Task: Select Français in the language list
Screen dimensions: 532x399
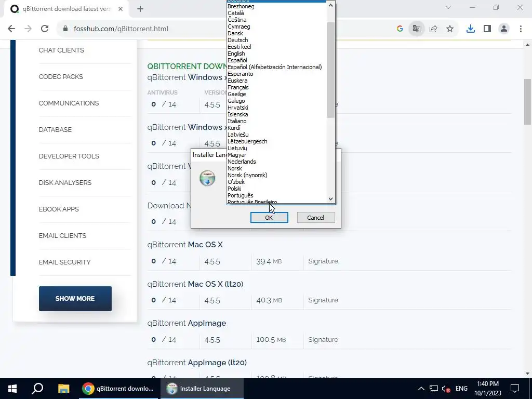Action: [x=238, y=87]
